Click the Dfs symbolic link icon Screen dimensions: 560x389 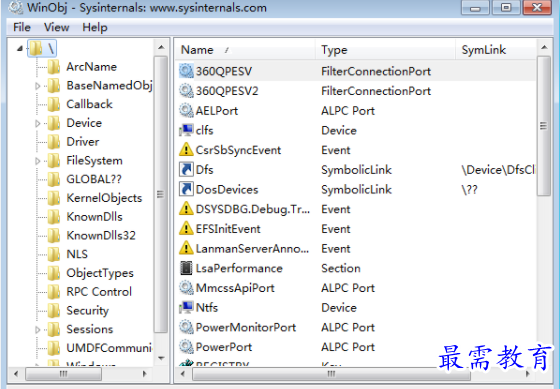pos(186,169)
